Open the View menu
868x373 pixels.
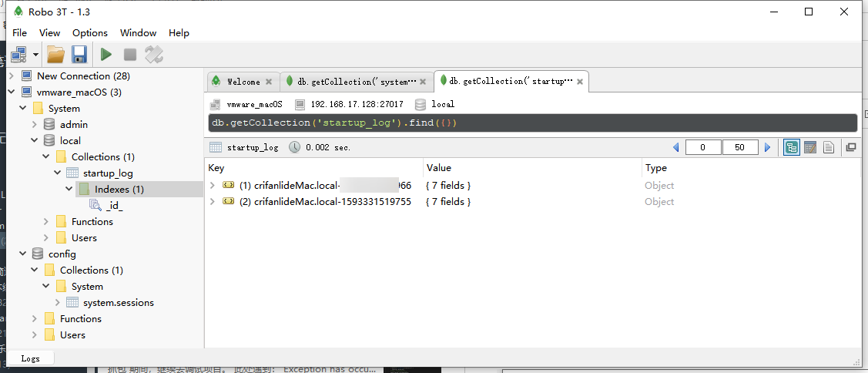click(x=50, y=32)
